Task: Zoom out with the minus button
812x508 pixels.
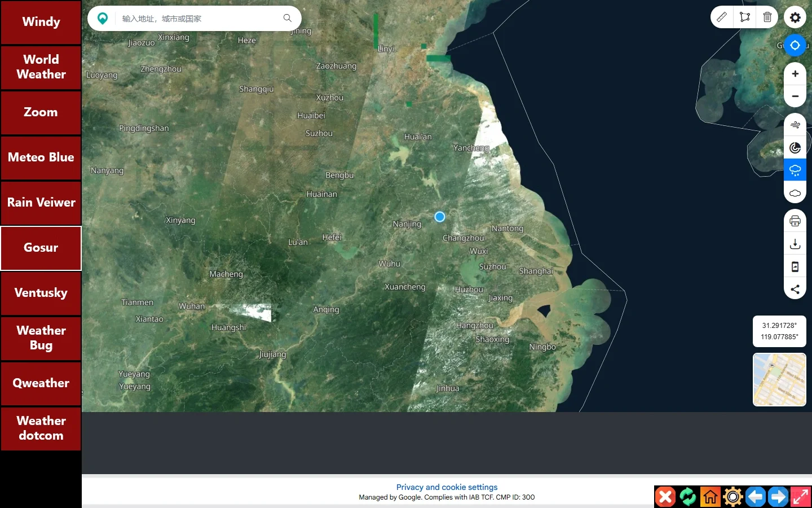Action: 795,96
